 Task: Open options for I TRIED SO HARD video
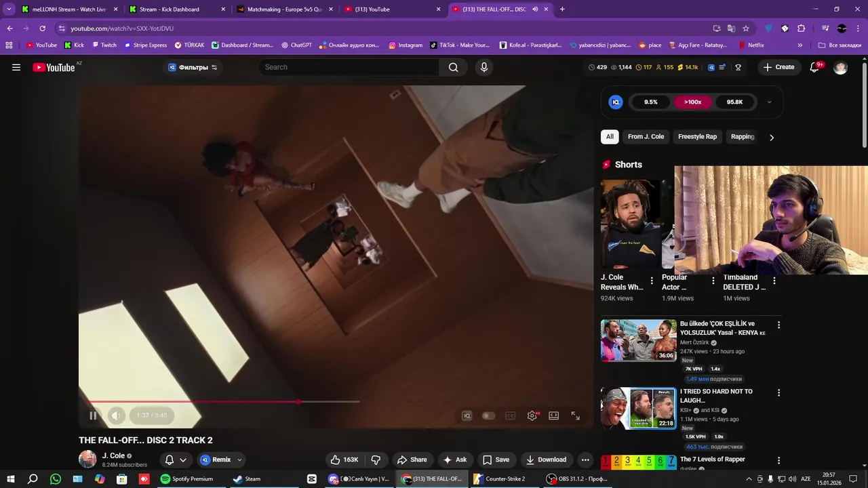coord(778,392)
